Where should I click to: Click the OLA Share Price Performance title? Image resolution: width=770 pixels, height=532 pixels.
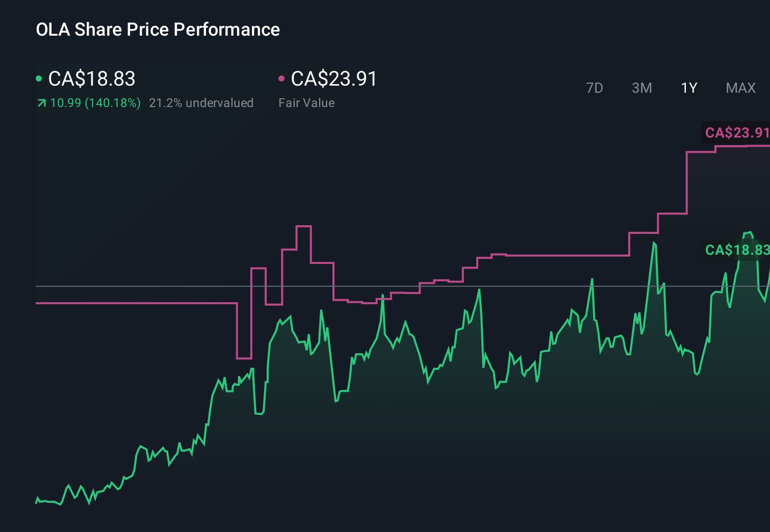click(158, 30)
